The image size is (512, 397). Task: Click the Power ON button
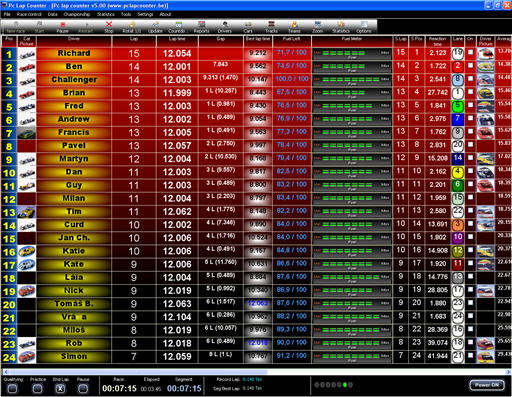point(487,385)
